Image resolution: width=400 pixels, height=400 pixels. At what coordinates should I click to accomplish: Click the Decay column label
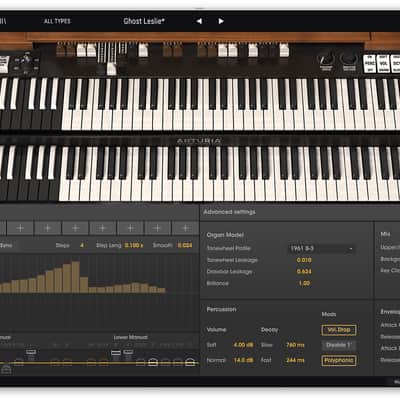tap(269, 330)
